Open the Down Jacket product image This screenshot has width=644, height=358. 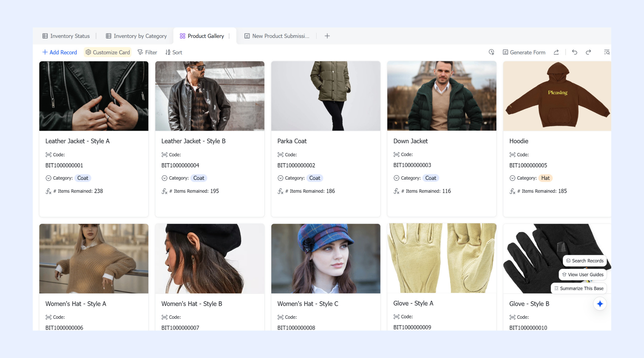click(x=442, y=96)
